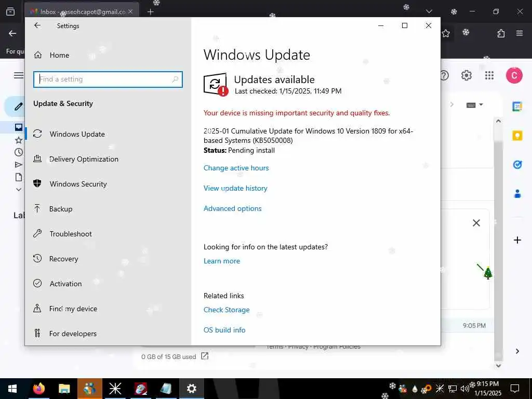532x399 pixels.
Task: Open input tools keyboard dropdown in Gmail
Action: [474, 105]
